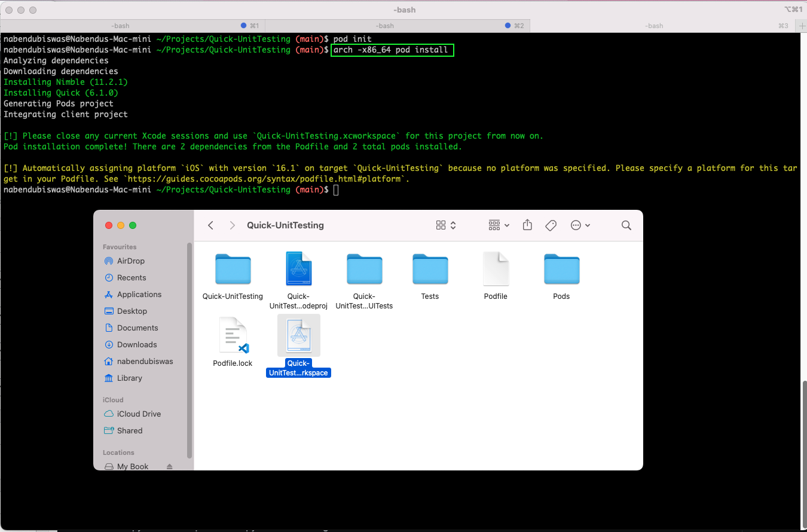The width and height of the screenshot is (807, 532).
Task: Click the 'pod init' command text
Action: click(353, 39)
